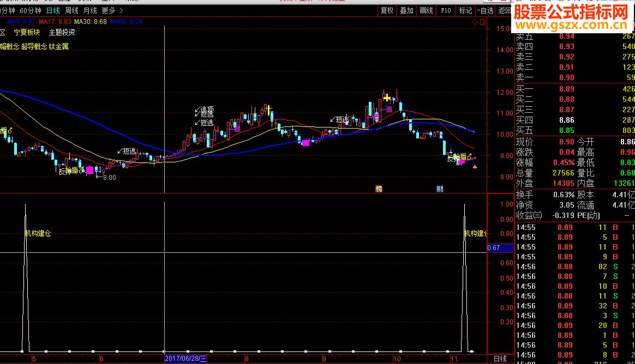Click the 涨幅 0.45% value
The image size is (635, 364).
[x=564, y=162]
